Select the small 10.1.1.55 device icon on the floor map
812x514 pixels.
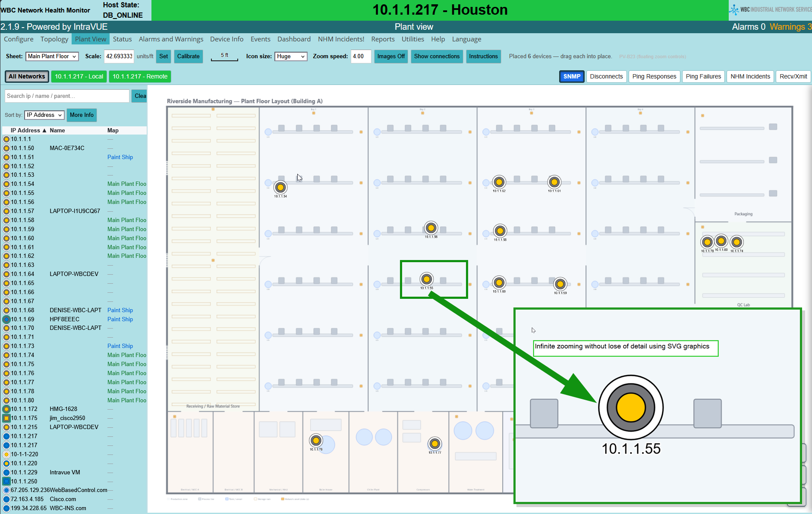coord(427,279)
